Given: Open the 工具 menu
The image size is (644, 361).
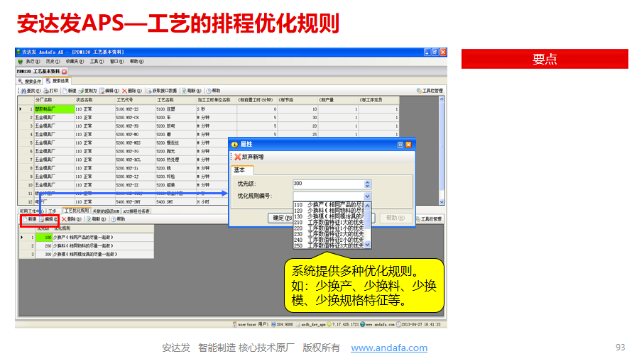Looking at the screenshot, I should (97, 62).
